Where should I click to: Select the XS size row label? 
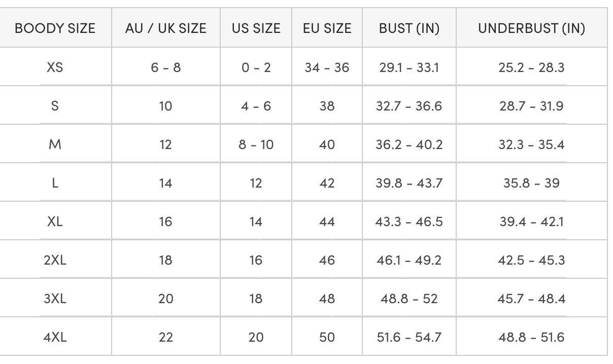pyautogui.click(x=55, y=67)
